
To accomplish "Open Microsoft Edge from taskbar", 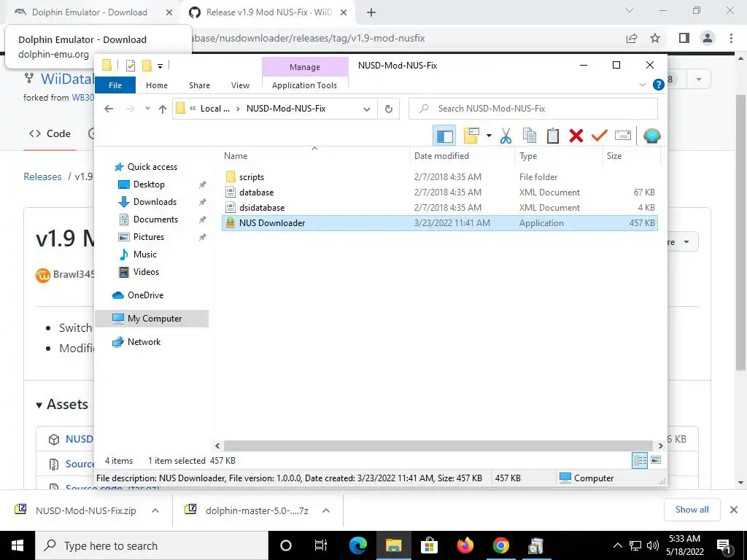I will pos(357,545).
